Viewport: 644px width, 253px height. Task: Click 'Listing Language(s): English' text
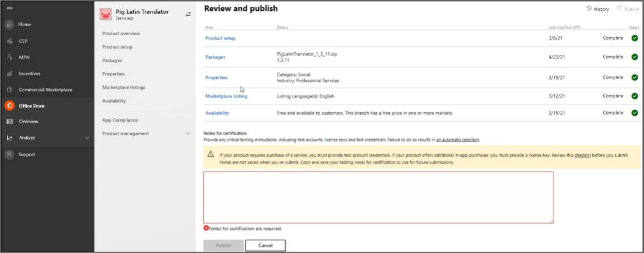306,96
